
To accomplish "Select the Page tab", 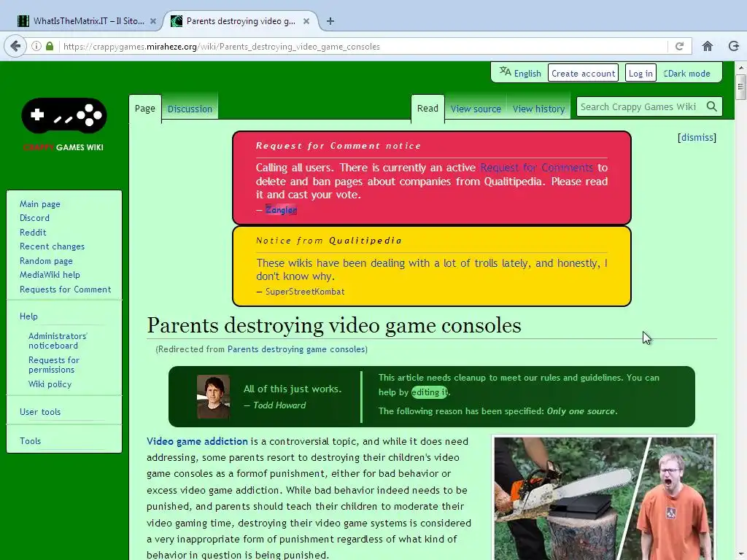I will (x=145, y=109).
